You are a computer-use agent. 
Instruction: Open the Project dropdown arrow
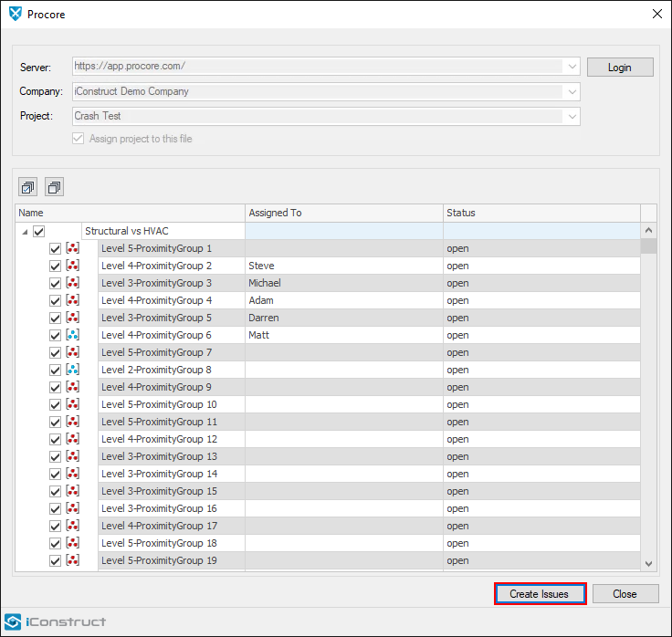pos(572,117)
